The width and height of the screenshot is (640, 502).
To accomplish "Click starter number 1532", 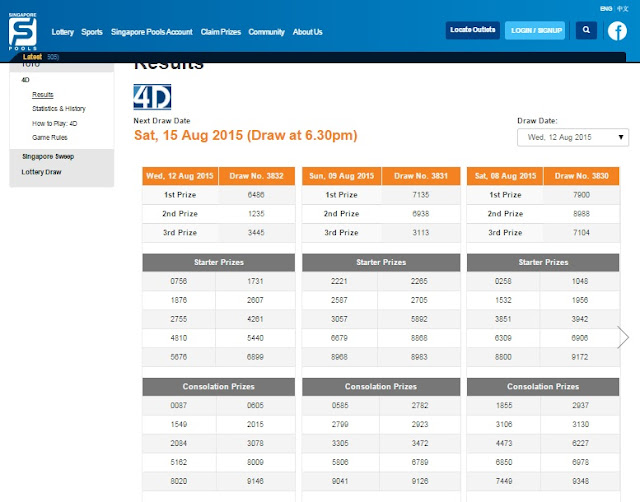I will [x=503, y=300].
